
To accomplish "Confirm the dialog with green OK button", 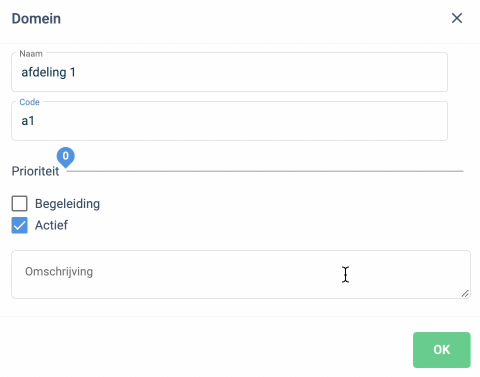I will [x=442, y=350].
